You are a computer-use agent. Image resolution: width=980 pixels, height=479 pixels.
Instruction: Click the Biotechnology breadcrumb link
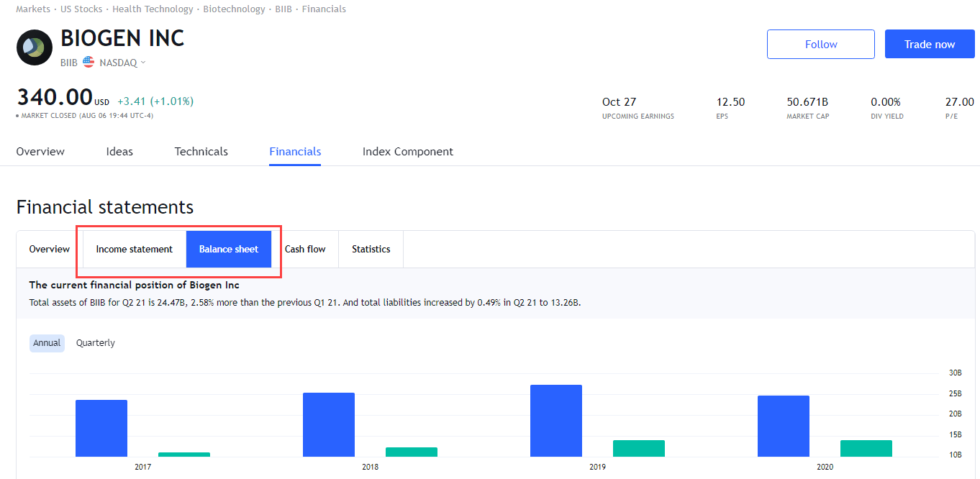point(234,9)
